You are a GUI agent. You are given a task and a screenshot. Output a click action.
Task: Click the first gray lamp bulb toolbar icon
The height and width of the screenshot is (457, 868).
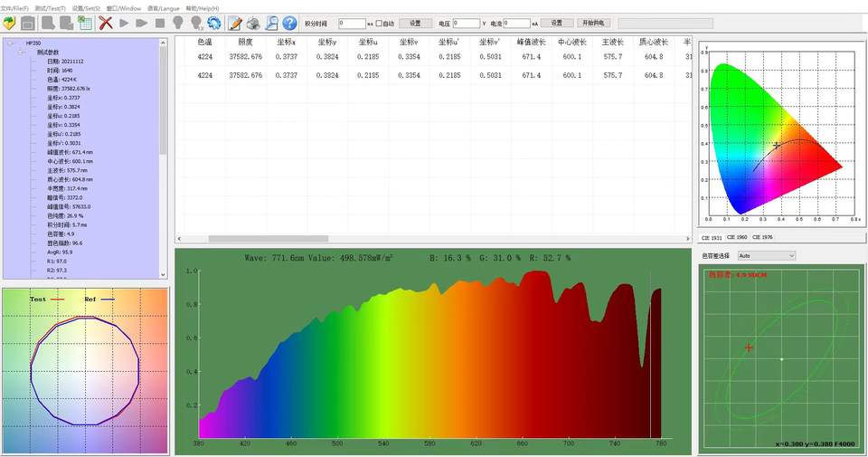[x=178, y=24]
